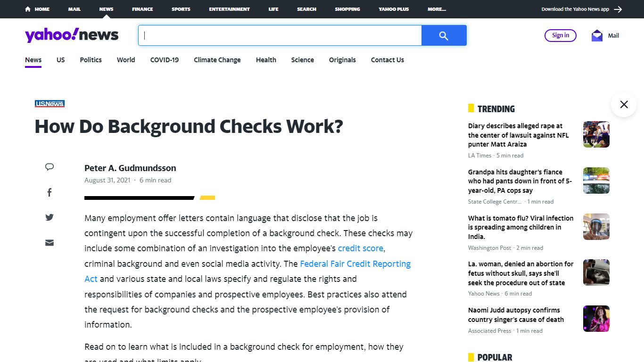The height and width of the screenshot is (362, 644).
Task: Open La. woman denied abortion story
Action: (520, 273)
